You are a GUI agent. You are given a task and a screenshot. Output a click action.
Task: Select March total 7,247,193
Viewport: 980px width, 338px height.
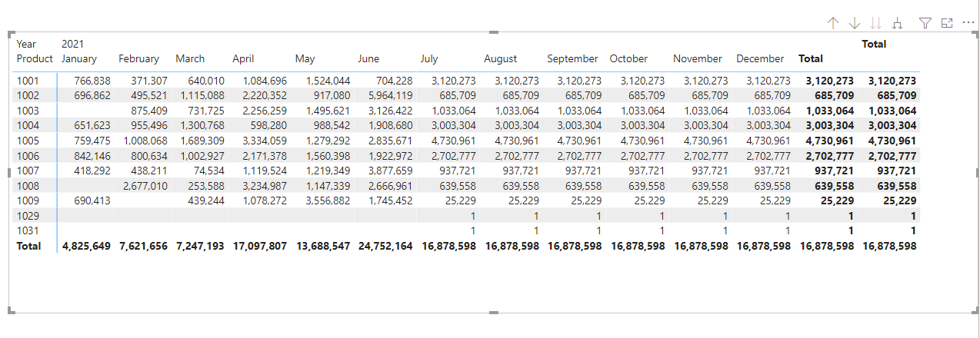[201, 246]
